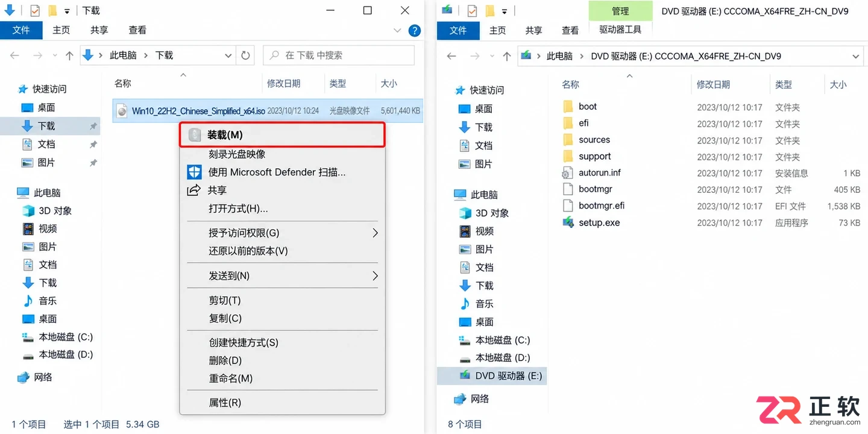Choose 属性(R) in context menu
Viewport: 868px width, 434px height.
point(225,403)
